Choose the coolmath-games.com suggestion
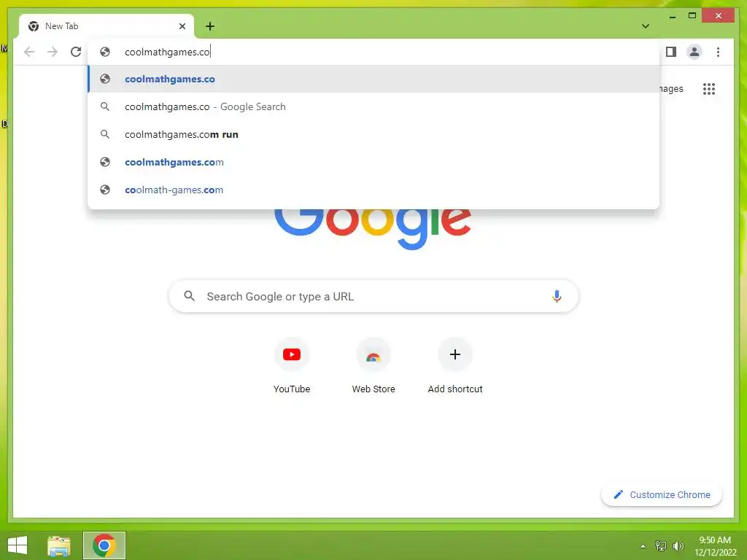 [x=373, y=190]
